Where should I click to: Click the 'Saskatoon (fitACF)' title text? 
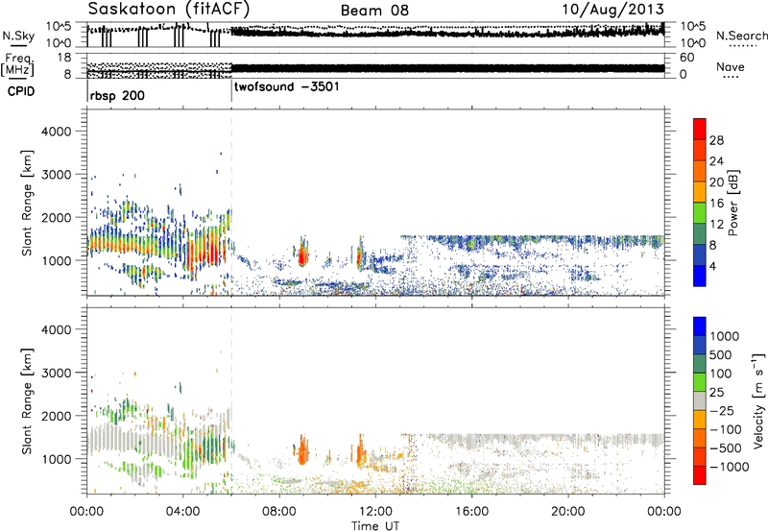pyautogui.click(x=169, y=9)
